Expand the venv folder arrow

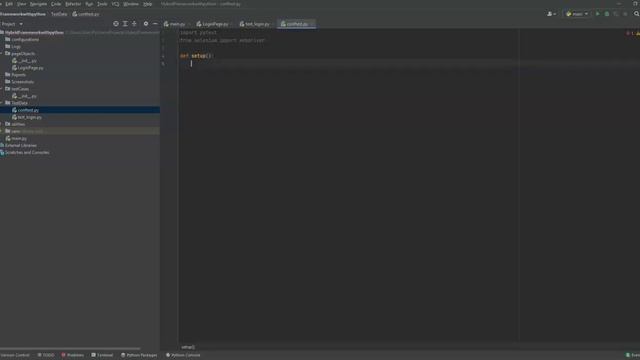(2, 131)
